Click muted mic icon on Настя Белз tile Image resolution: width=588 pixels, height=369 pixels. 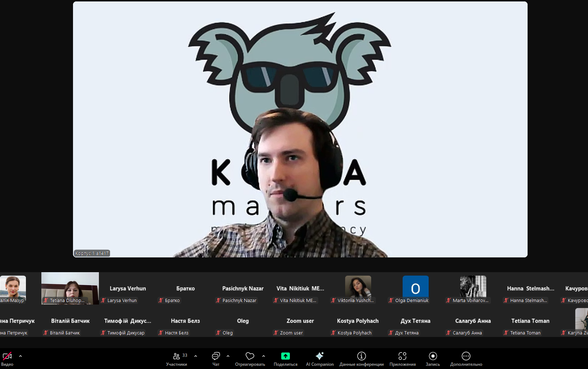click(x=161, y=333)
